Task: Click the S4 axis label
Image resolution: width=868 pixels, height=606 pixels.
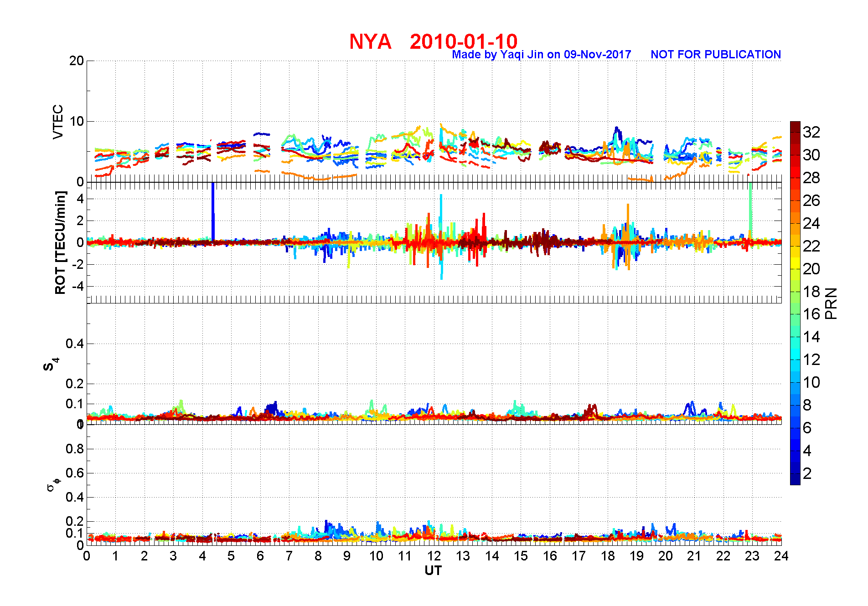Action: tap(51, 365)
